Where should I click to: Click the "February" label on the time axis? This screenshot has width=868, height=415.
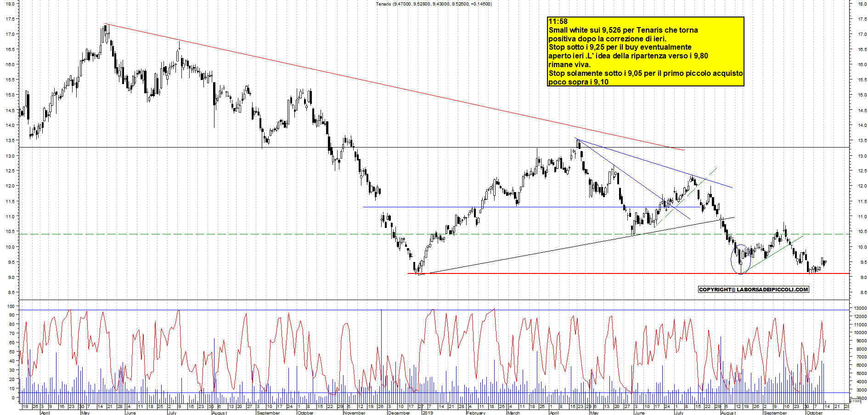(476, 413)
